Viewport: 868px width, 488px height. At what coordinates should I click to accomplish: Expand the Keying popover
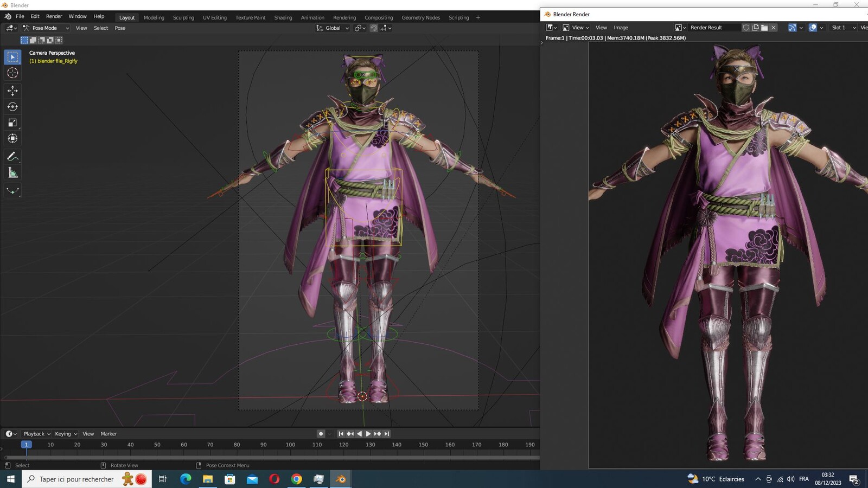[x=66, y=434]
